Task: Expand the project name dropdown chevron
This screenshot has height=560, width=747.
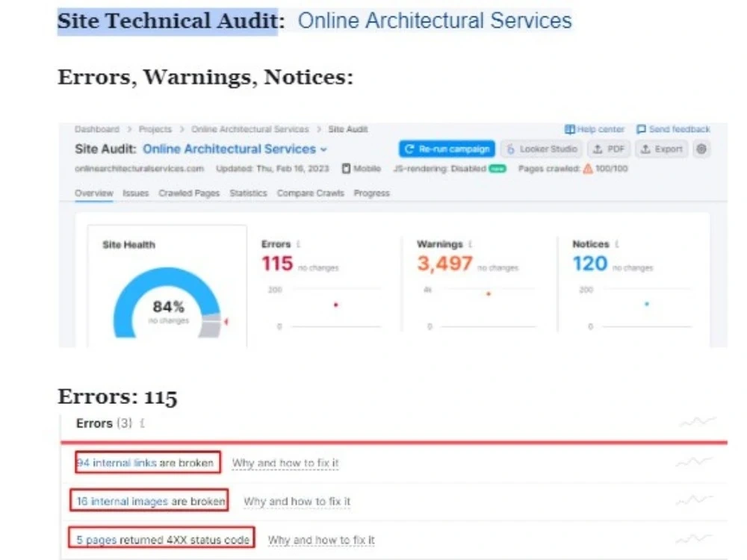Action: (x=324, y=149)
